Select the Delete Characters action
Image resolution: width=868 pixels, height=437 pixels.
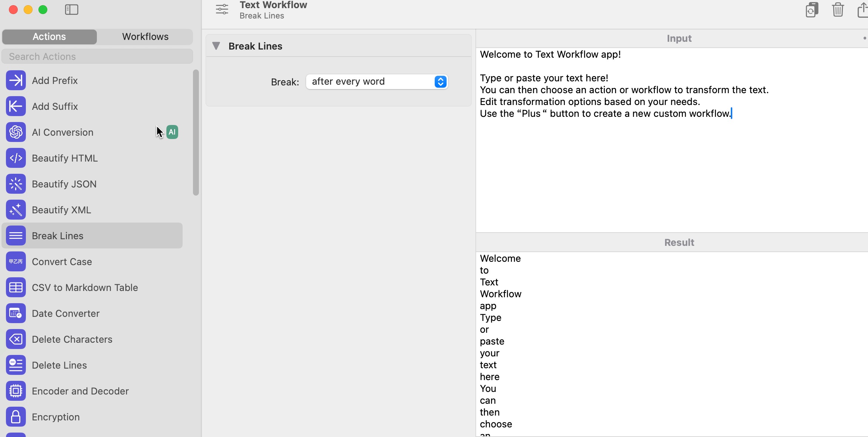tap(92, 339)
